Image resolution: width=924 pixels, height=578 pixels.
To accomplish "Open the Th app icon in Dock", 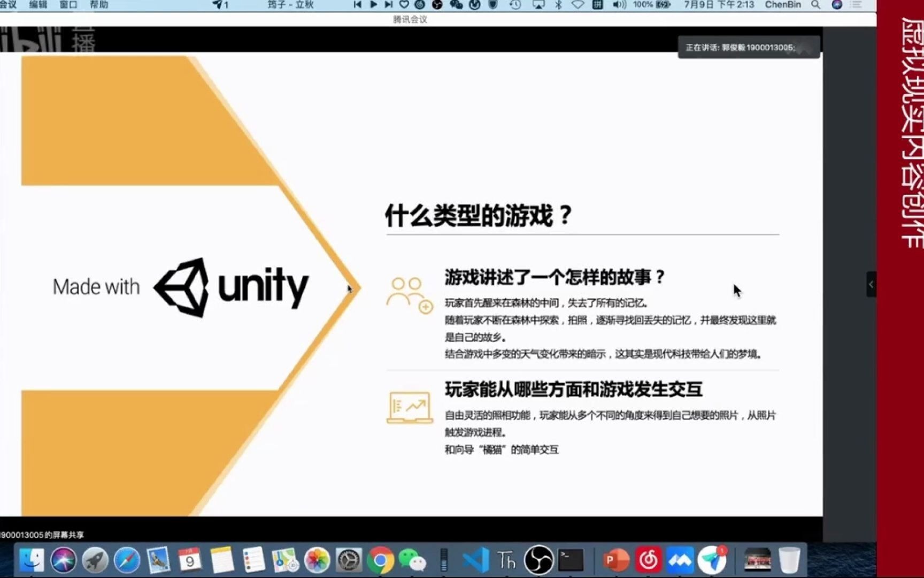I will pyautogui.click(x=506, y=560).
